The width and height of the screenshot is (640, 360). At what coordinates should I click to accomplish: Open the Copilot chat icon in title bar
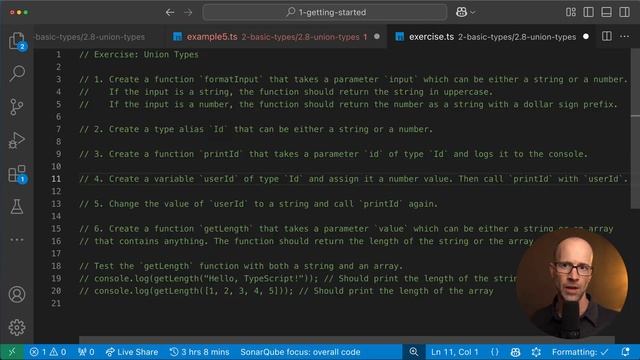tap(461, 12)
